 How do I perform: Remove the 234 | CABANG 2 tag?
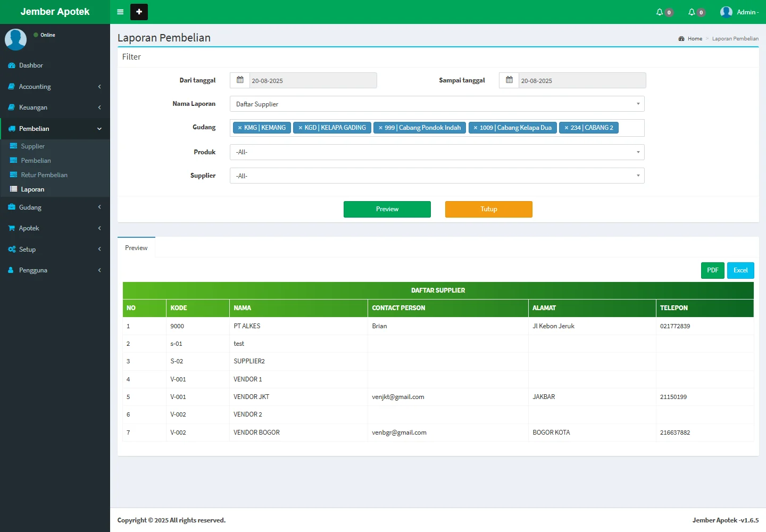(567, 128)
